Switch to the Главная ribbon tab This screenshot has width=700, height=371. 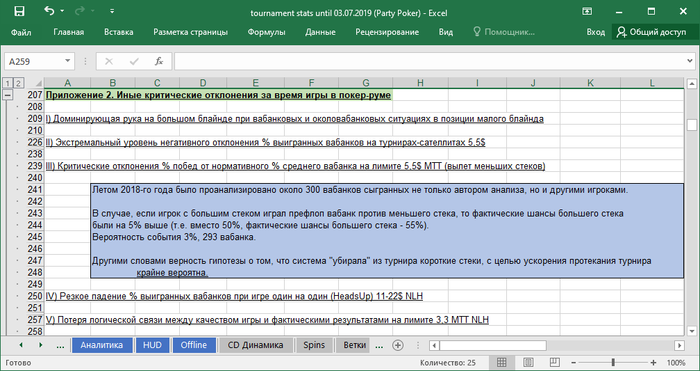[x=69, y=32]
